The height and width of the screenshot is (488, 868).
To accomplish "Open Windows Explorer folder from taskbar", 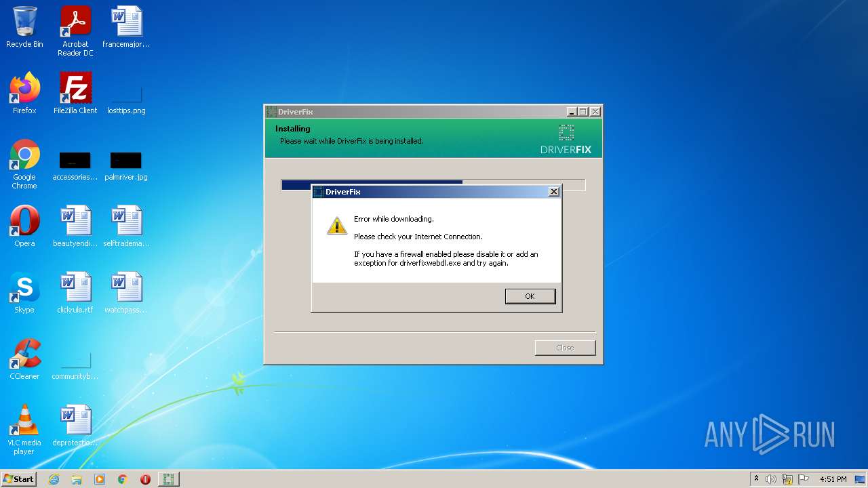I will 77,479.
